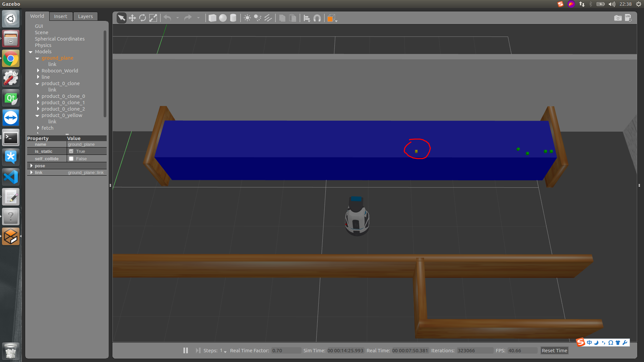Viewport: 644px width, 362px height.
Task: Switch to the Insert tab
Action: [60, 16]
